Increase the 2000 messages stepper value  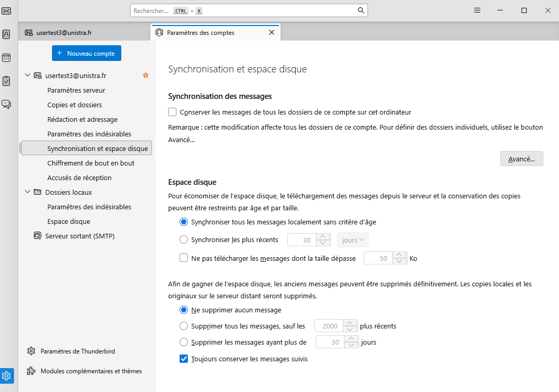tap(351, 323)
